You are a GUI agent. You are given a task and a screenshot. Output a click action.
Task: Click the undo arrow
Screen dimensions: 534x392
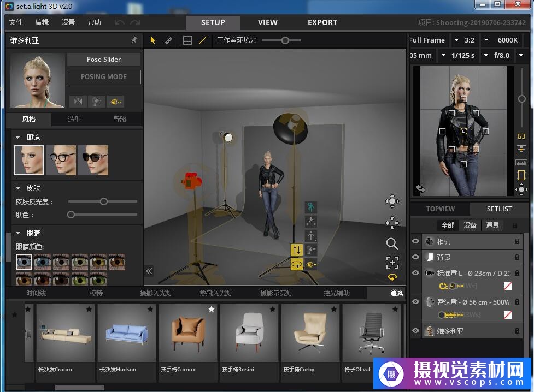coord(120,22)
